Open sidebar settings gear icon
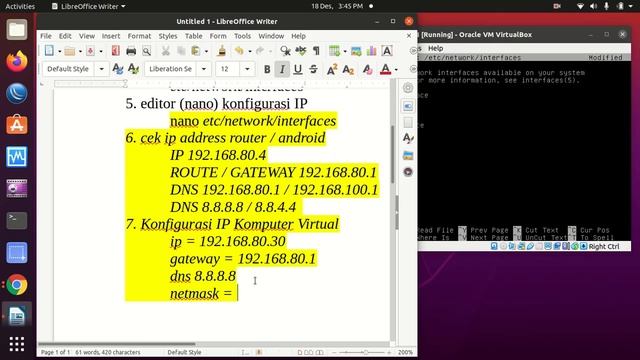 tap(408, 87)
